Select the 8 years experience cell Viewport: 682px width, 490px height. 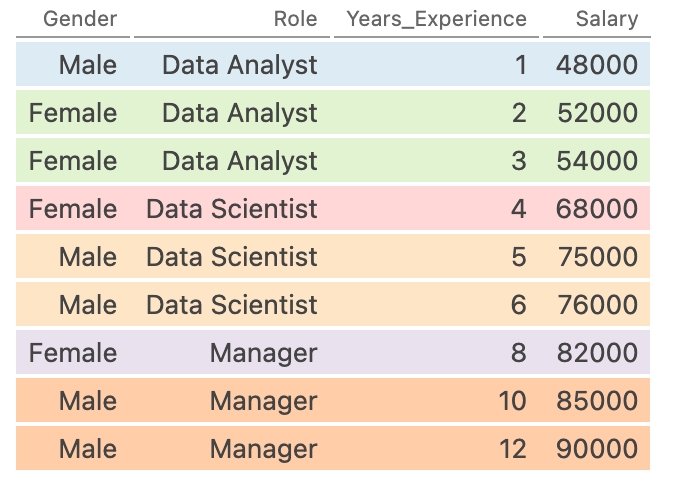pos(518,353)
